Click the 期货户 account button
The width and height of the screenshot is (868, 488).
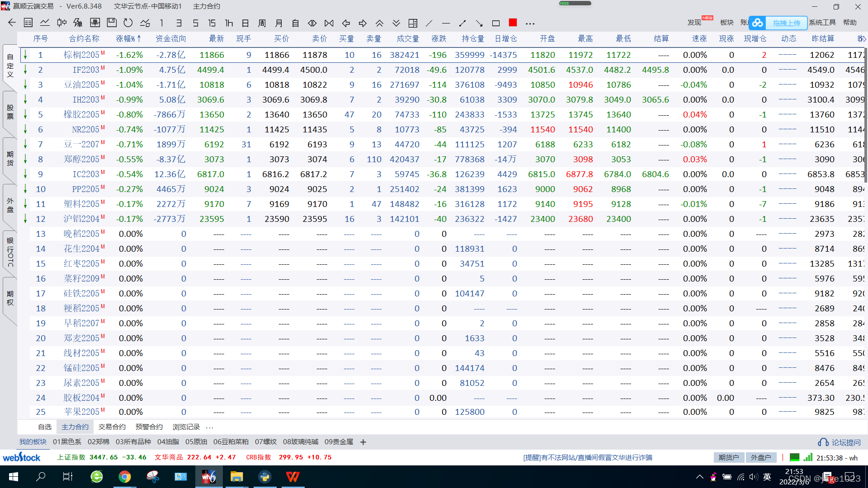[x=729, y=458]
